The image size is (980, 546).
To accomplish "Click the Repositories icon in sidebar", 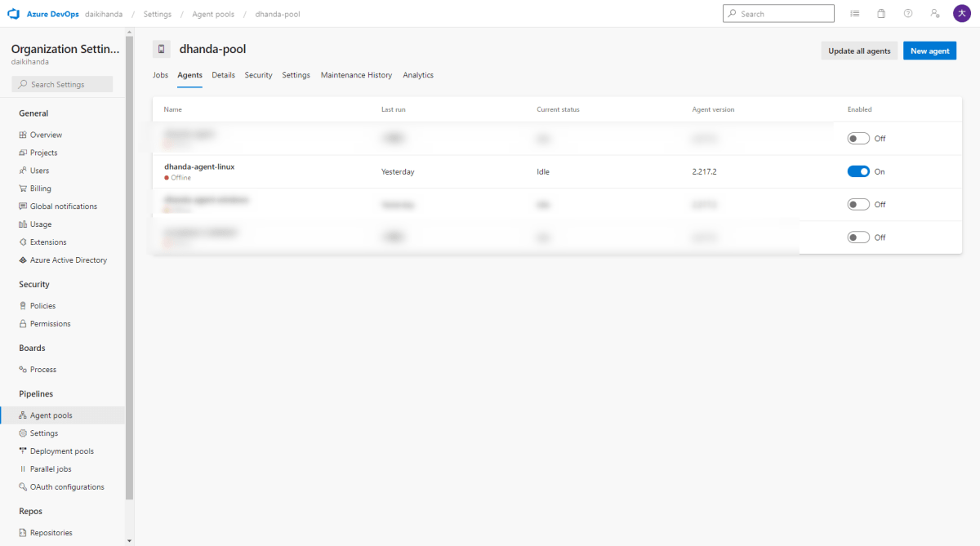I will click(23, 533).
